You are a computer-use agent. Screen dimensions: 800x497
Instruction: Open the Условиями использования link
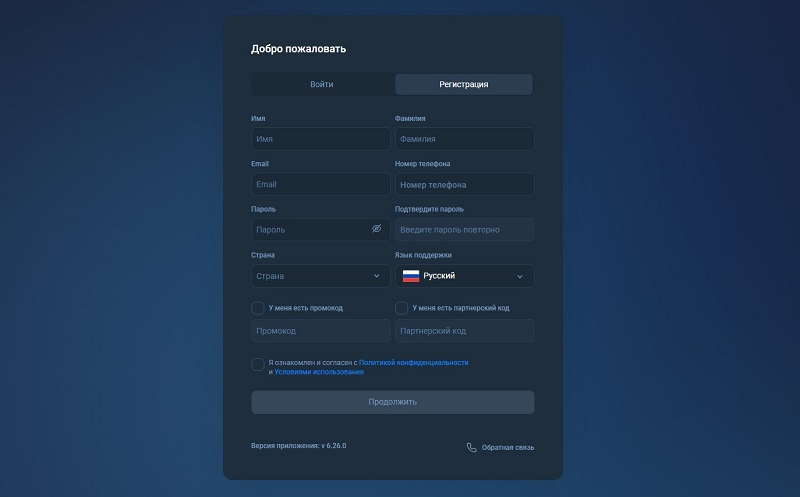(319, 372)
